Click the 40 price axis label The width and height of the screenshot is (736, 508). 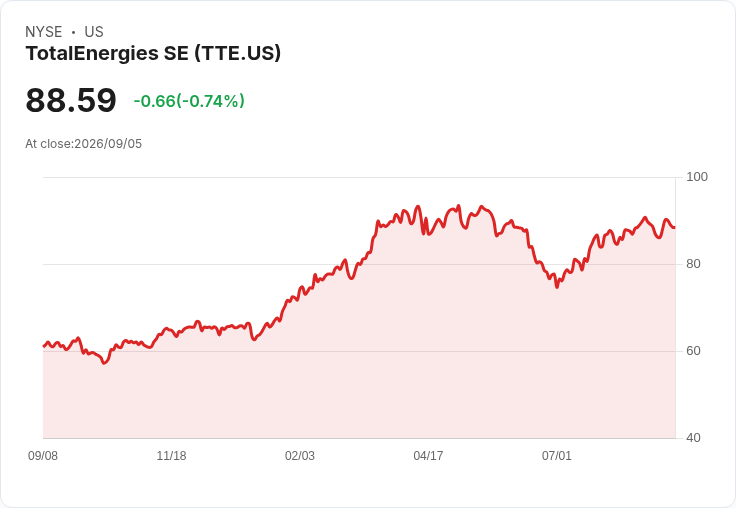pyautogui.click(x=693, y=438)
